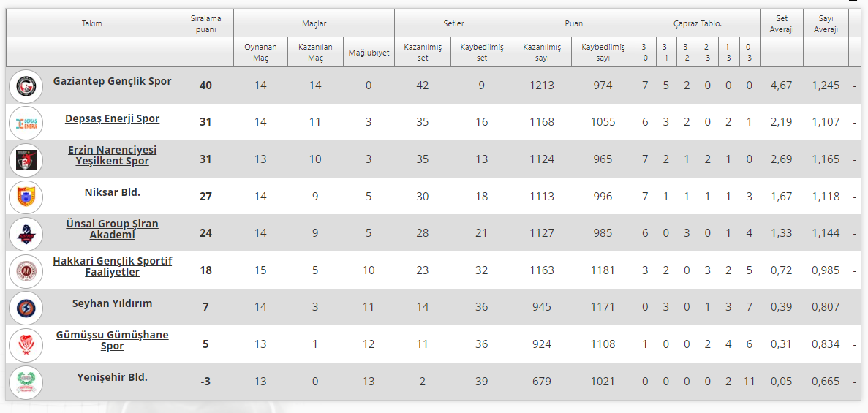
Task: Click the Sıralama puanı column header
Action: pyautogui.click(x=205, y=23)
